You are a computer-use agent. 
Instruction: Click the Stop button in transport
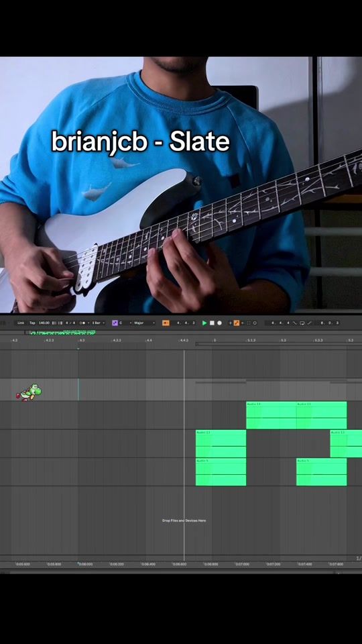tap(212, 323)
